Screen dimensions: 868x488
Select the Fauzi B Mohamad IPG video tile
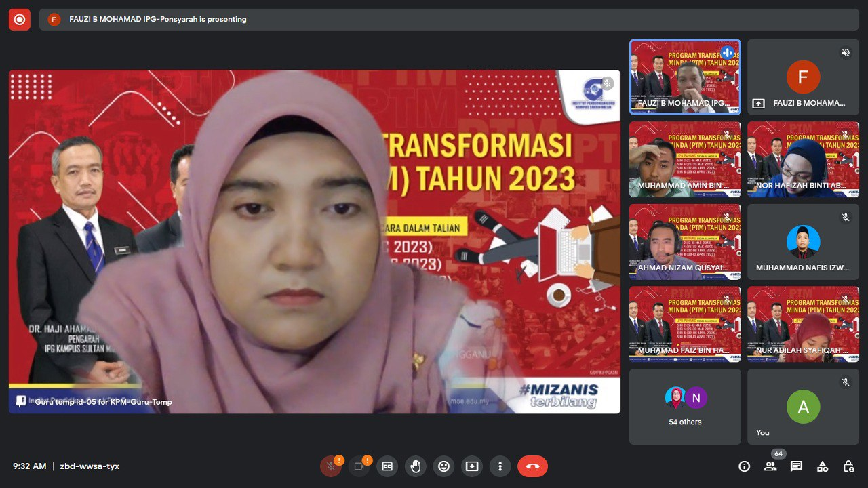tap(685, 77)
